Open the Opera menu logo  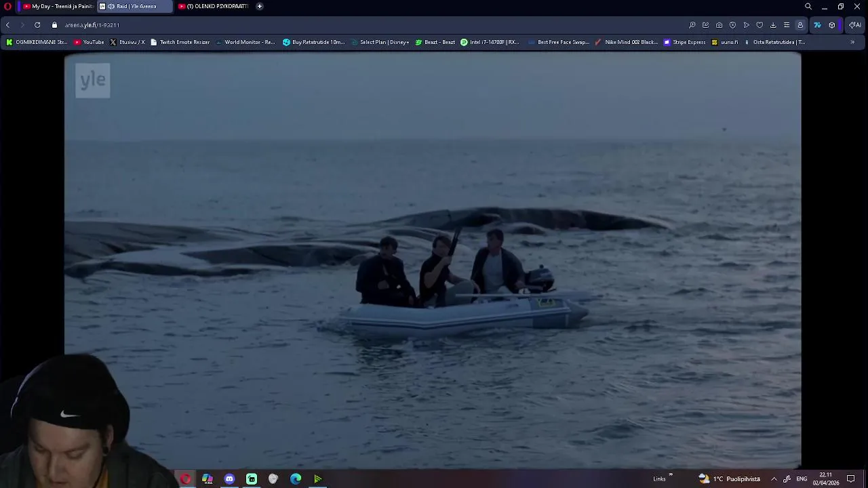click(7, 6)
